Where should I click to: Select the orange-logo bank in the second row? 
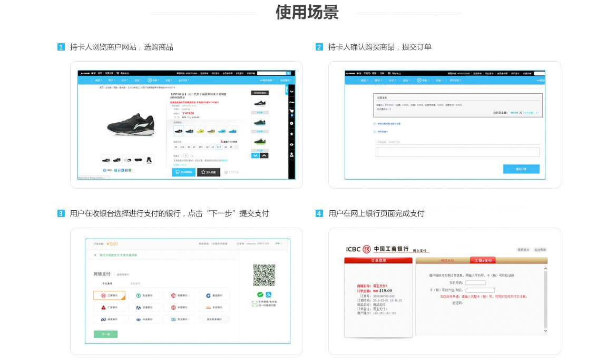click(x=214, y=308)
